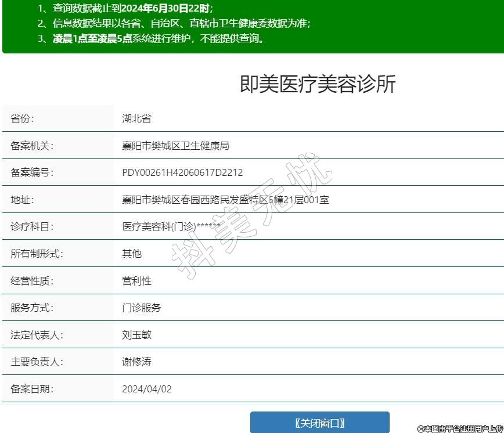Click the 备案编号 row label
This screenshot has width=504, height=433.
32,172
